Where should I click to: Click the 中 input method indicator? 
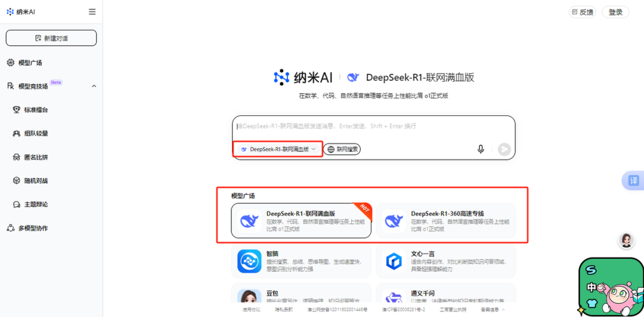click(x=592, y=288)
